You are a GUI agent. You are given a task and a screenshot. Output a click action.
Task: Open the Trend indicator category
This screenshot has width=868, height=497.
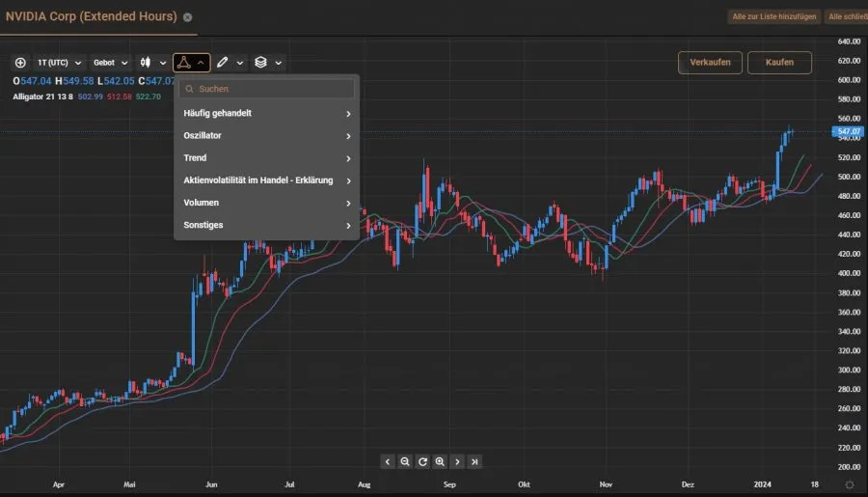click(265, 158)
